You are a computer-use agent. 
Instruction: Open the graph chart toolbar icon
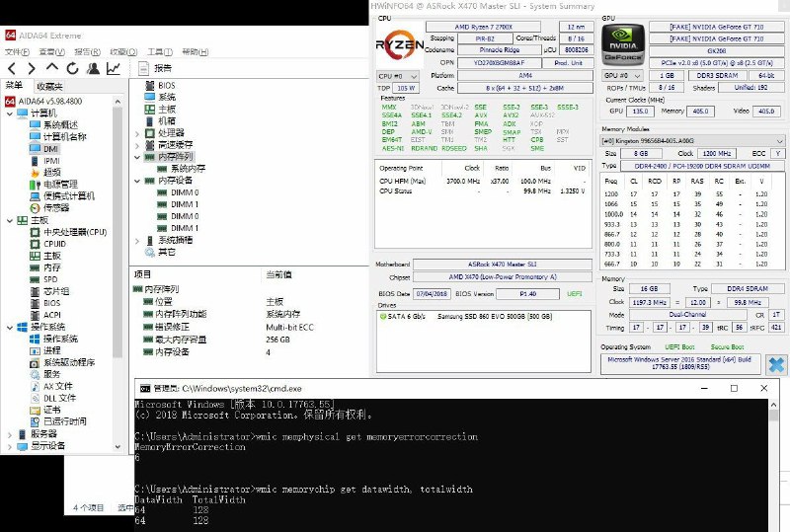pos(114,68)
